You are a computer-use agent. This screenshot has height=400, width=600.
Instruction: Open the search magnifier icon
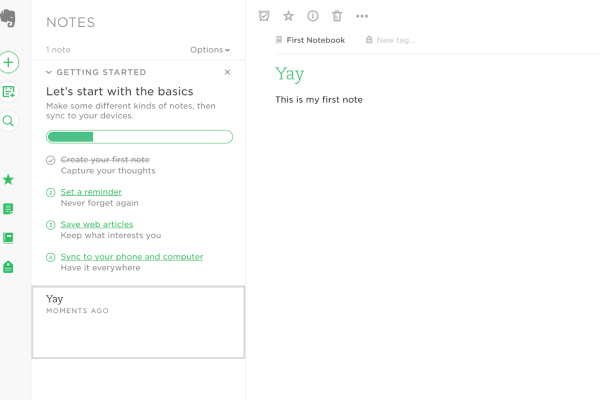pos(8,121)
